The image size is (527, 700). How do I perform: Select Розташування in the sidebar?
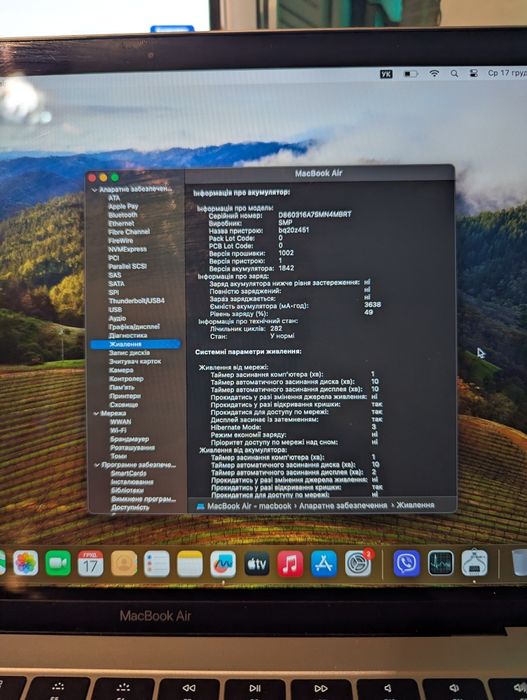pyautogui.click(x=132, y=448)
